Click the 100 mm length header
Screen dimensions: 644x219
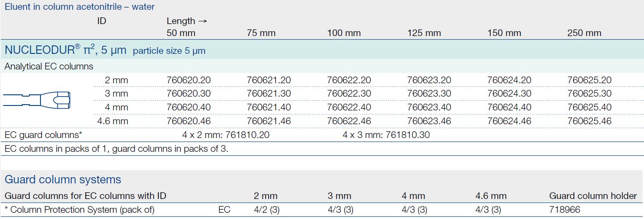point(344,33)
